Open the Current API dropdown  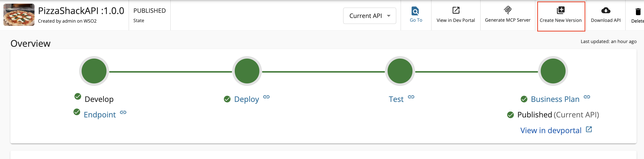click(x=370, y=16)
